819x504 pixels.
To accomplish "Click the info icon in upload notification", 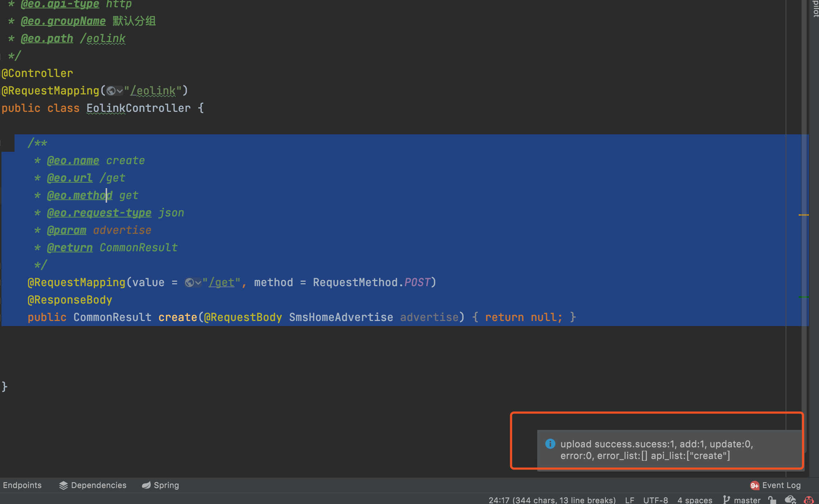I will 550,444.
